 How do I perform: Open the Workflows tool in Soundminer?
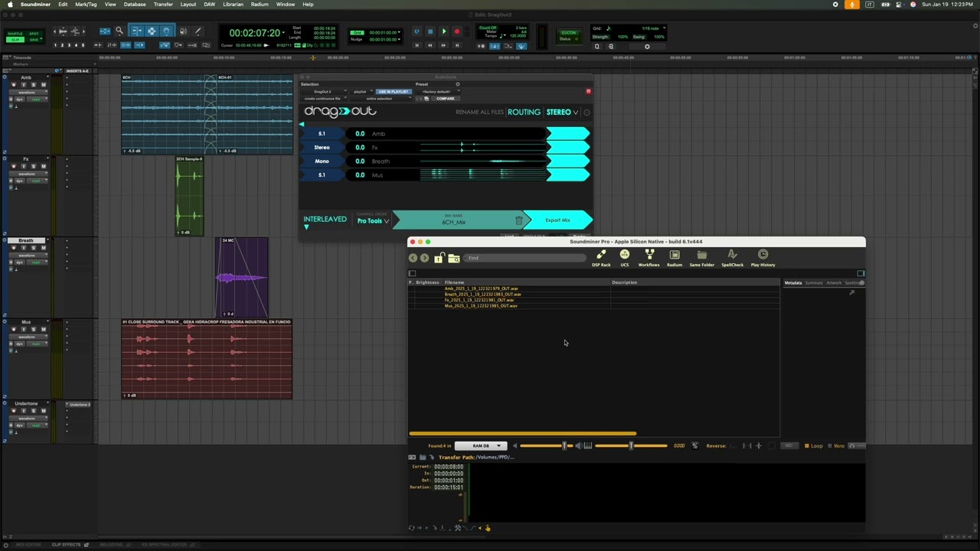648,259
